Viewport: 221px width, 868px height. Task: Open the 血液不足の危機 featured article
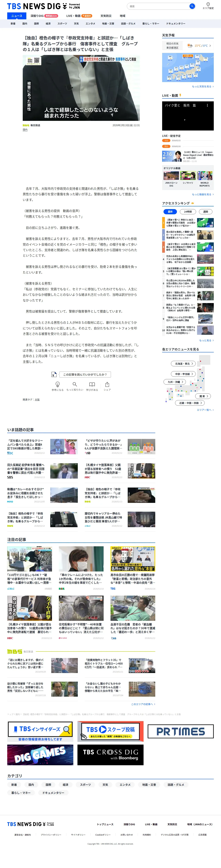133,618
